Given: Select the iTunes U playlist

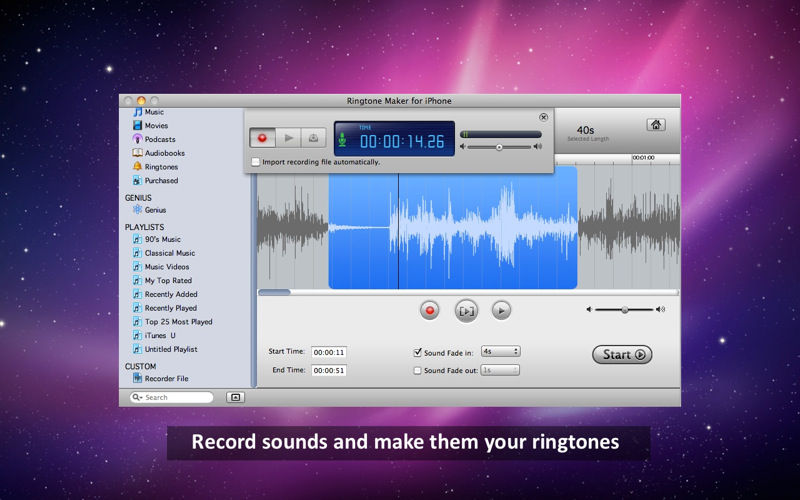Looking at the screenshot, I should tap(154, 336).
